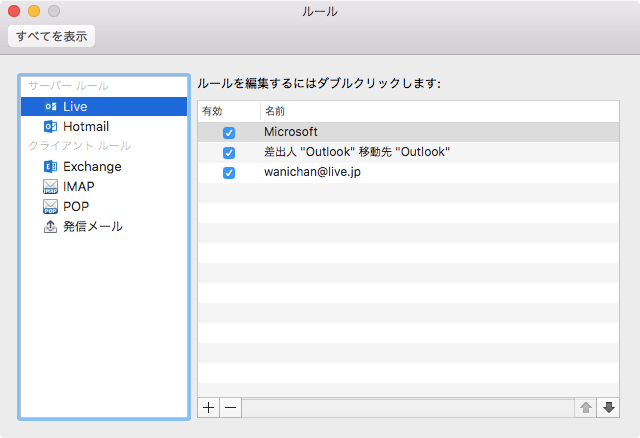Image resolution: width=640 pixels, height=438 pixels.
Task: Uncheck the 差出人 "Outlook" rule checkbox
Action: click(229, 152)
